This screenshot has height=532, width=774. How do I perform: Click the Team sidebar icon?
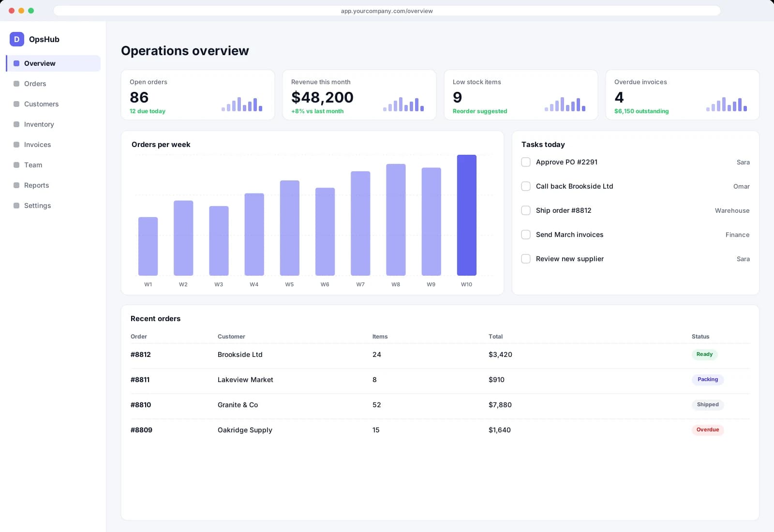point(16,165)
